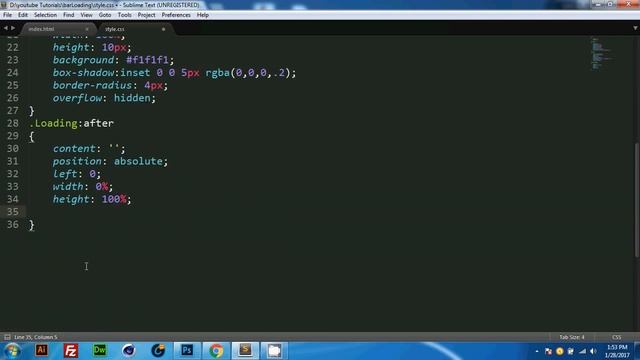The height and width of the screenshot is (360, 640).
Task: Open the Goto menu
Action: (x=105, y=15)
